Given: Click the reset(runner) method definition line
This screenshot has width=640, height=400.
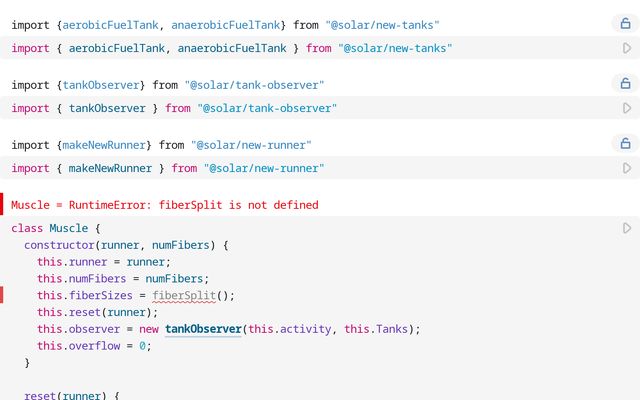Looking at the screenshot, I should pos(72,395).
